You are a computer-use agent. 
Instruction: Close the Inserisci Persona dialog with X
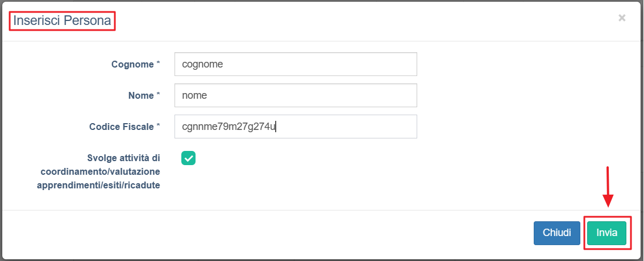(x=622, y=18)
